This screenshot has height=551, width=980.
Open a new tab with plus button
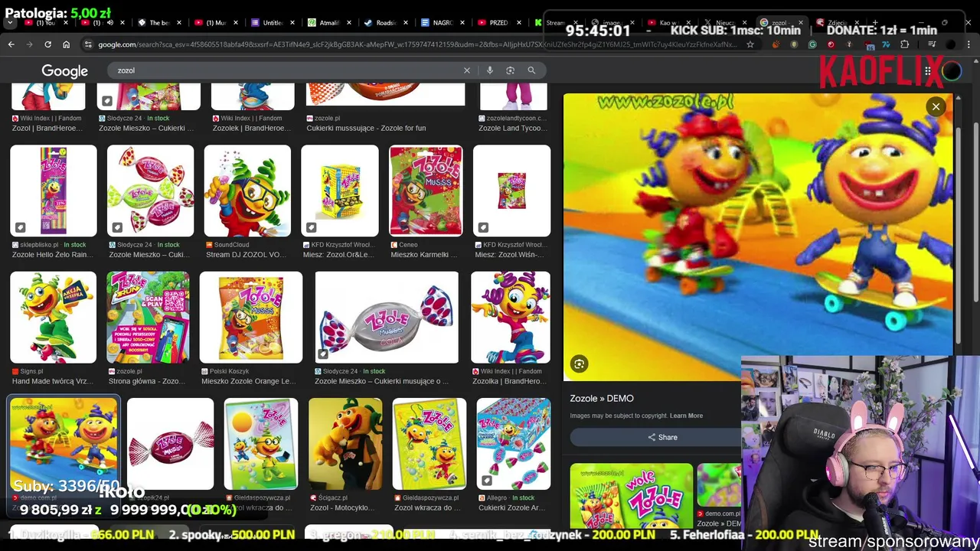point(875,23)
